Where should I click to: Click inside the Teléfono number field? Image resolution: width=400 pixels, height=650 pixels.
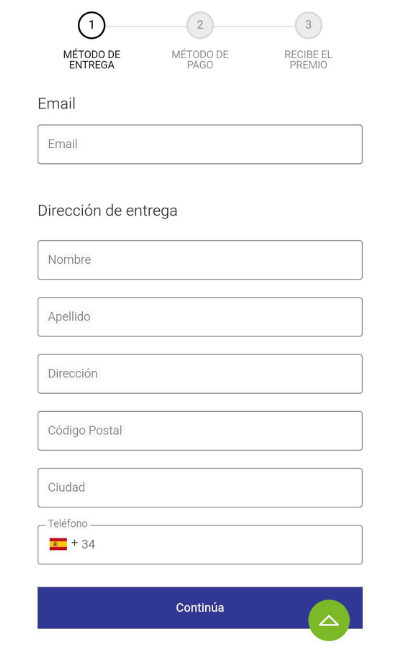[x=228, y=545]
